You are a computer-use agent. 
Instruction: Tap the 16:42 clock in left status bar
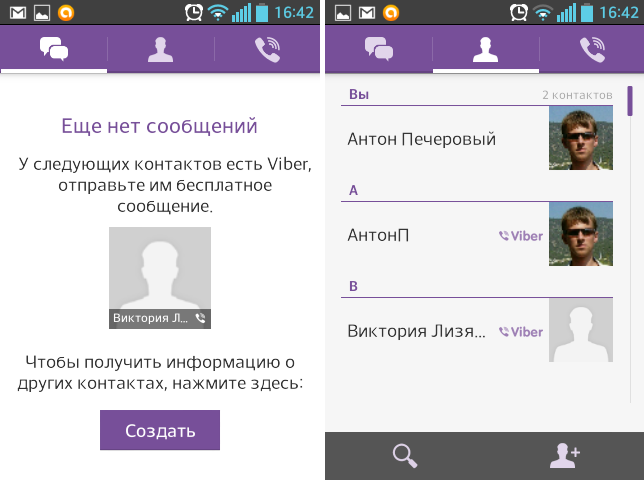294,13
